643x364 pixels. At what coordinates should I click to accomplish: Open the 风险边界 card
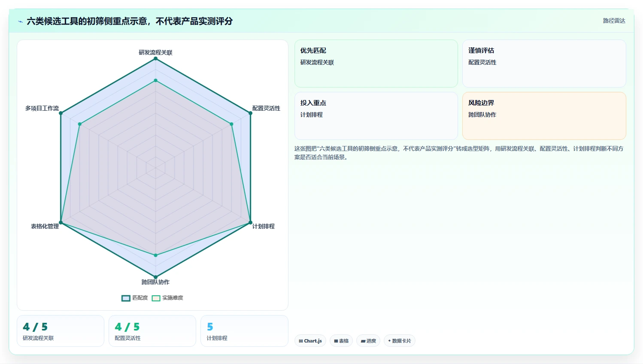point(544,116)
